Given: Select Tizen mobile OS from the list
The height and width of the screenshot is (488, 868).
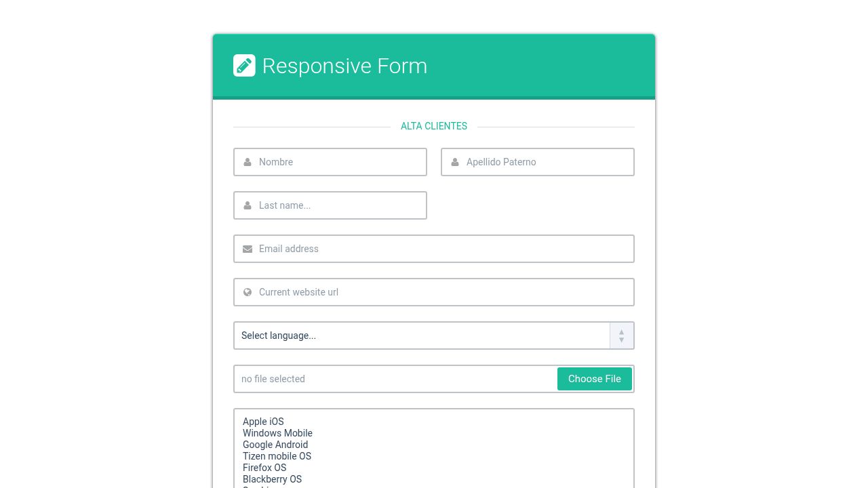Looking at the screenshot, I should click(277, 456).
